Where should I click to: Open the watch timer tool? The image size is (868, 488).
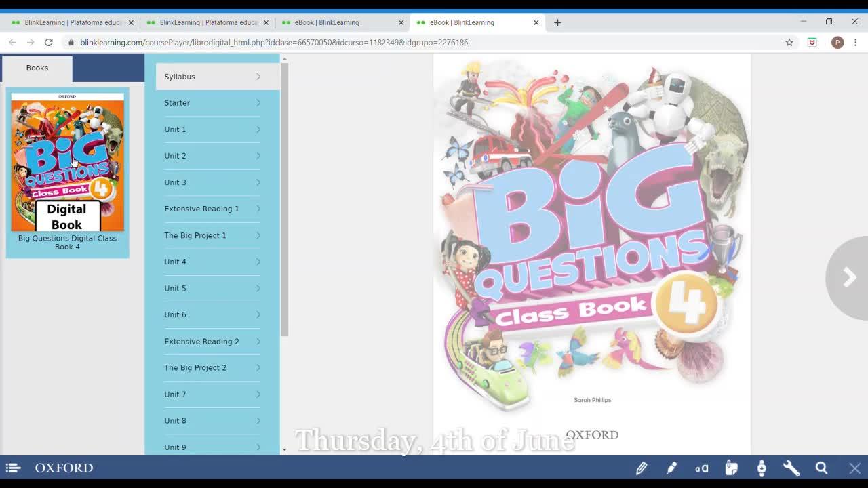pyautogui.click(x=762, y=468)
